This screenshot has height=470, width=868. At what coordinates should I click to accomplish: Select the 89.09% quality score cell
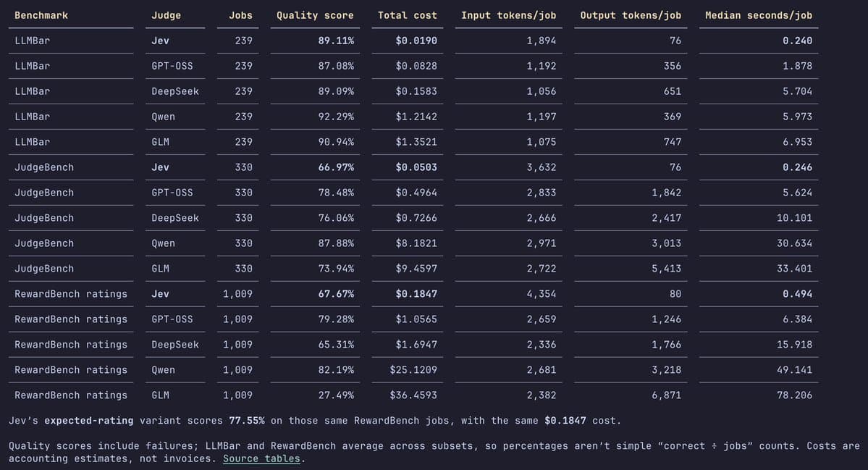coord(336,91)
